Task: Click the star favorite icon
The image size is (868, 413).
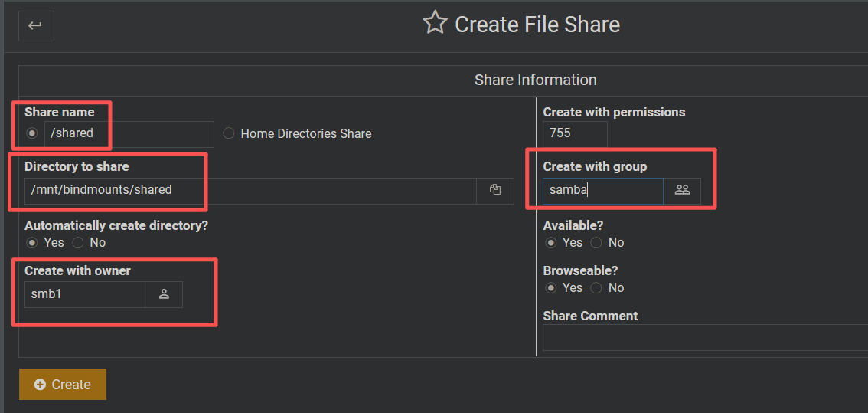Action: pyautogui.click(x=435, y=24)
